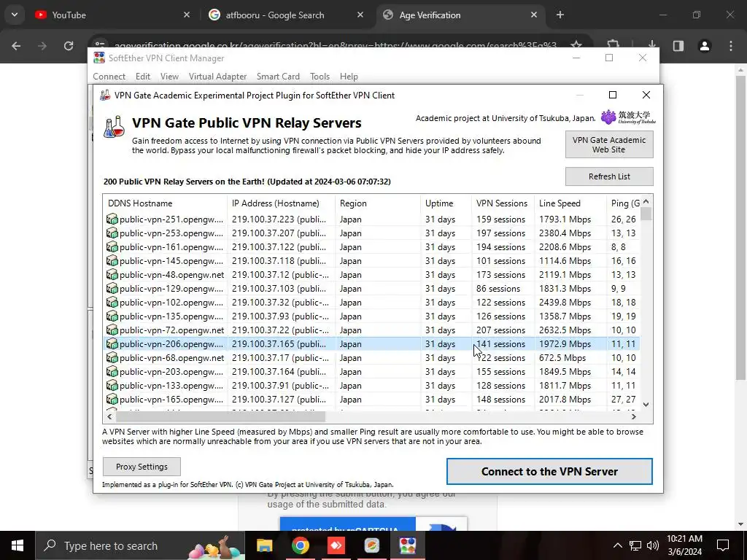
Task: Click the public-vpn-203 server icon
Action: pos(112,371)
